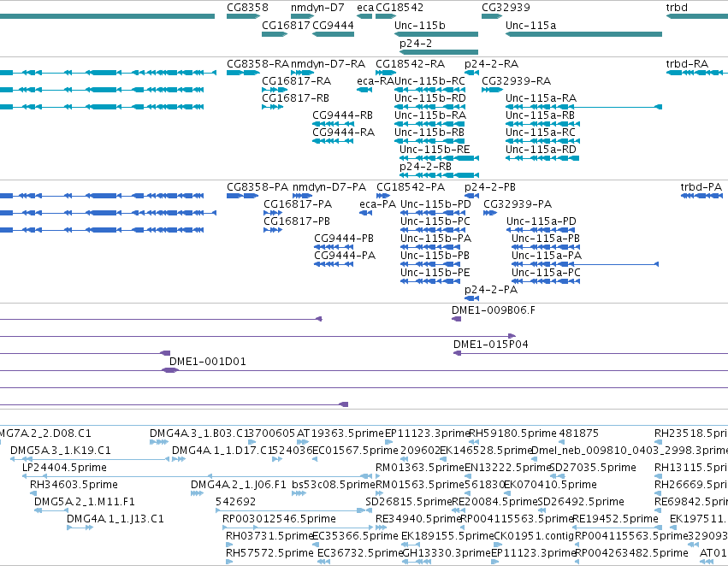Viewport: 728px width, 566px height.
Task: Click clone DMG5A.2_1.M11.F1
Action: tap(85, 502)
